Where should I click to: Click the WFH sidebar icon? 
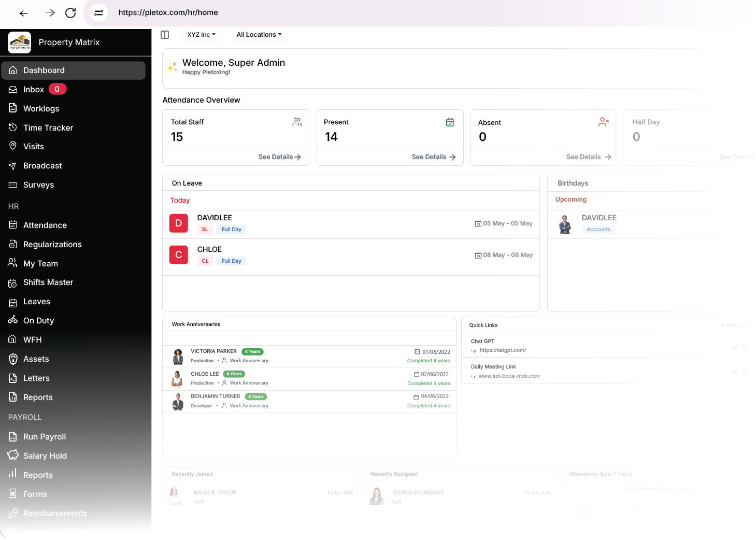12,339
